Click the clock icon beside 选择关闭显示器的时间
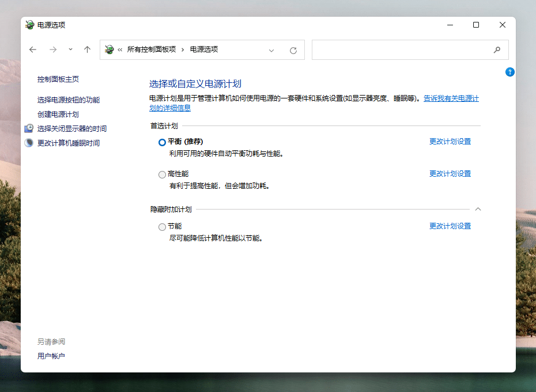The width and height of the screenshot is (536, 392). (x=28, y=128)
